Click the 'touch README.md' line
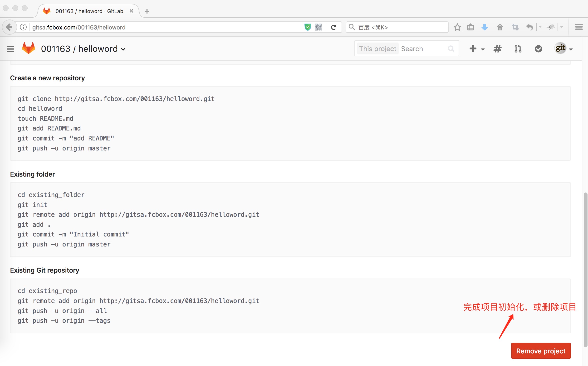This screenshot has width=588, height=366. 45,119
